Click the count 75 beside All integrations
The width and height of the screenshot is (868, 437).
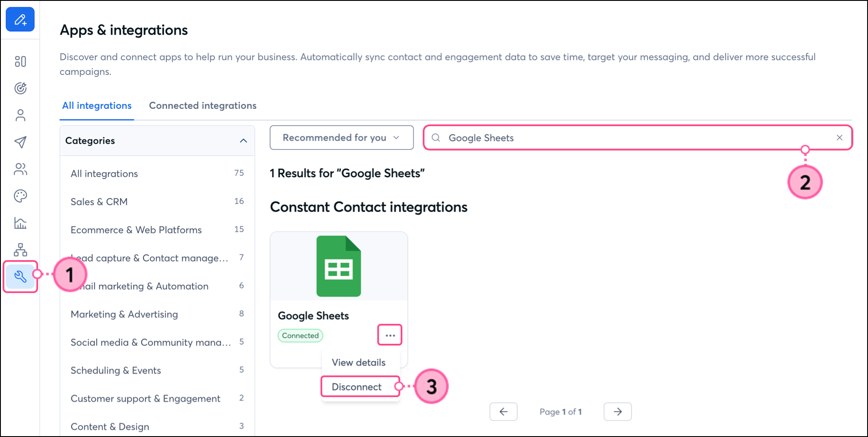point(239,173)
